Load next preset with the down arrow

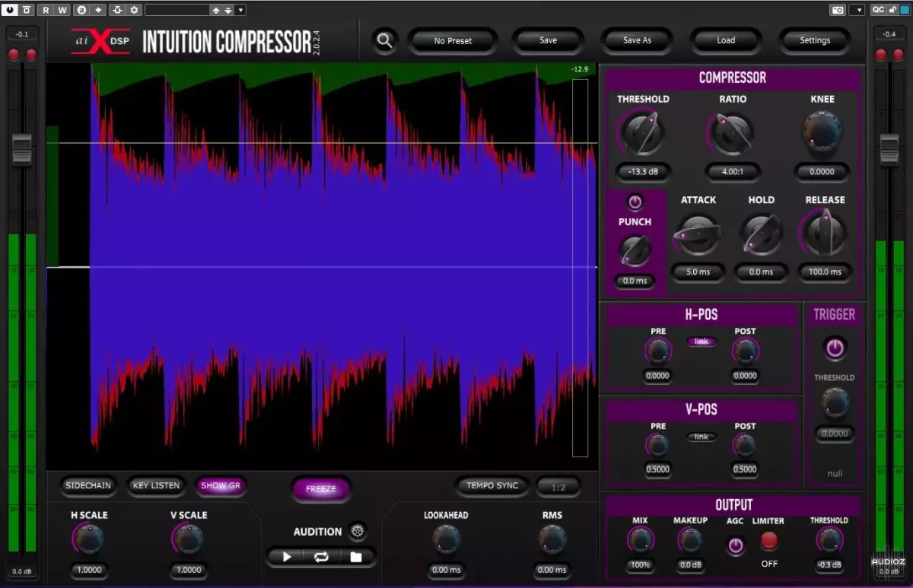(x=227, y=10)
